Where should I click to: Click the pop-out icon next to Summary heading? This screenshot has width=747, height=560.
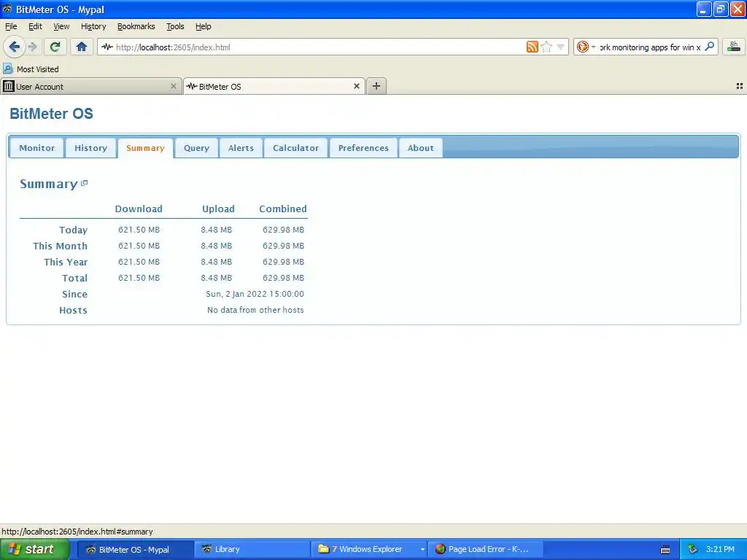point(85,183)
